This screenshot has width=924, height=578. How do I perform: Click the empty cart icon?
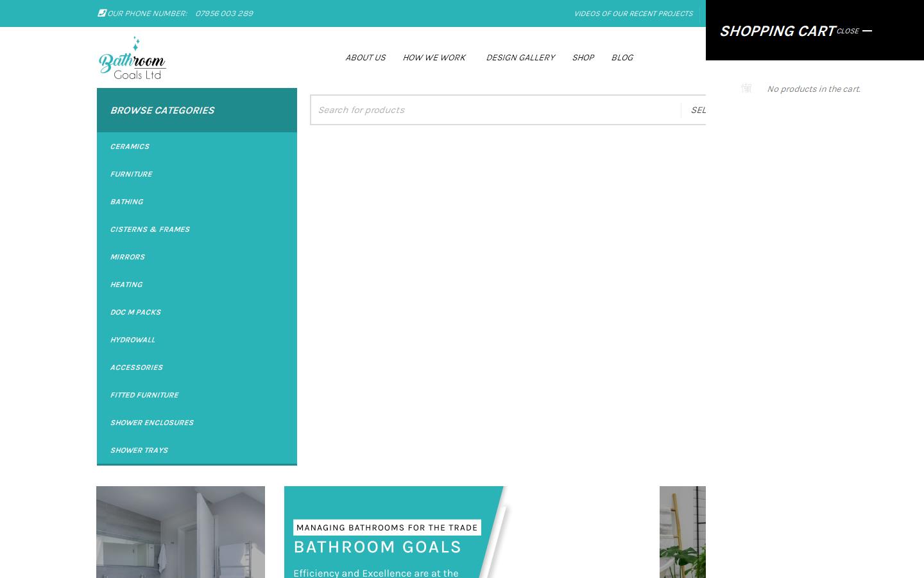(746, 89)
